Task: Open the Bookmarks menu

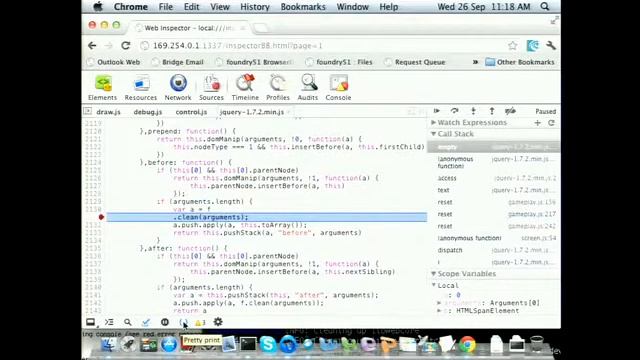Action: [x=303, y=7]
